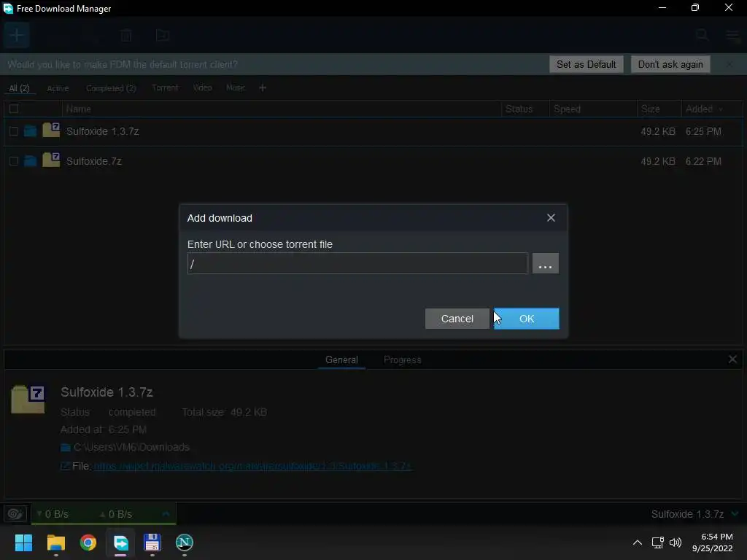Collapse details via Sulfoxide 1.3.7z chevron
Screen dimensions: 747x560
click(735, 514)
